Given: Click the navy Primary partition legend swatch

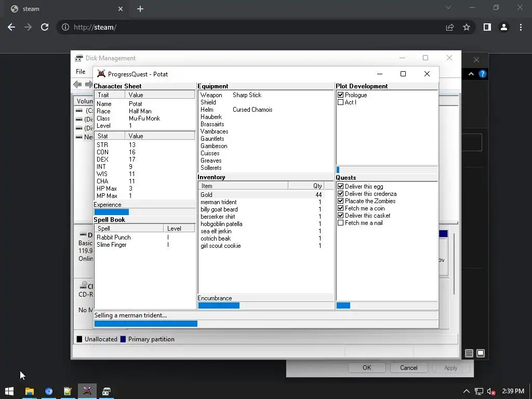Looking at the screenshot, I should [123, 339].
